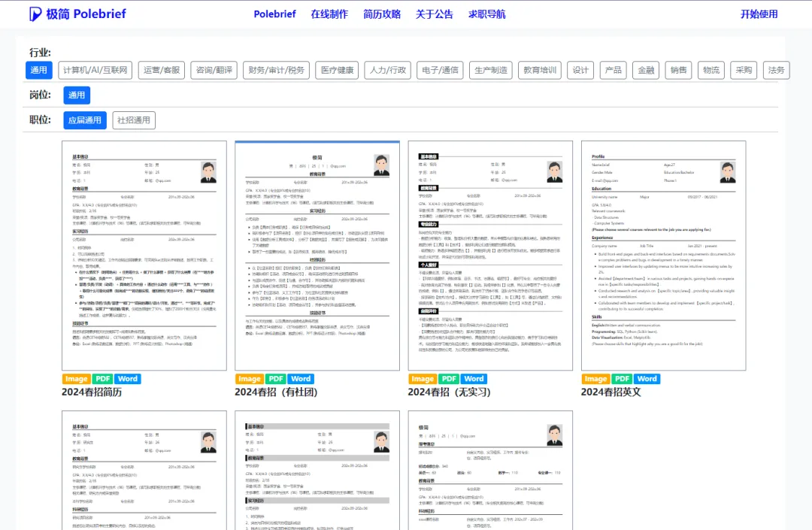Select the 通用 industry filter
This screenshot has height=530, width=812.
tap(38, 70)
